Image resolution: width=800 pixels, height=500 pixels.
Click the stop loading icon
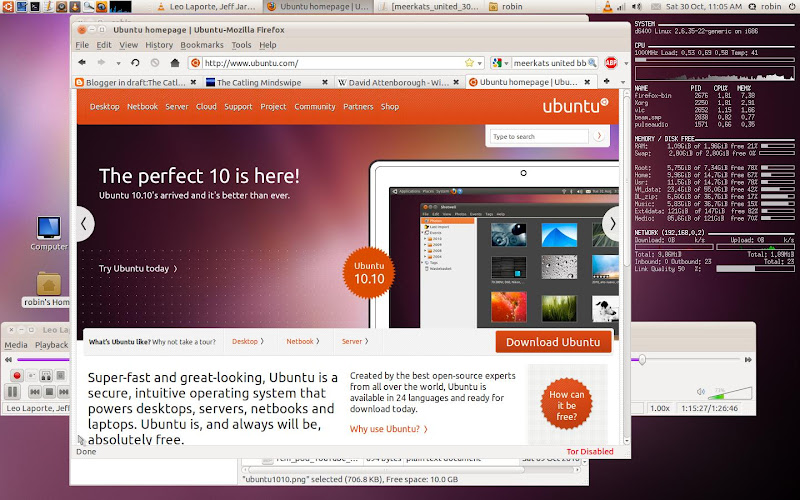155,63
